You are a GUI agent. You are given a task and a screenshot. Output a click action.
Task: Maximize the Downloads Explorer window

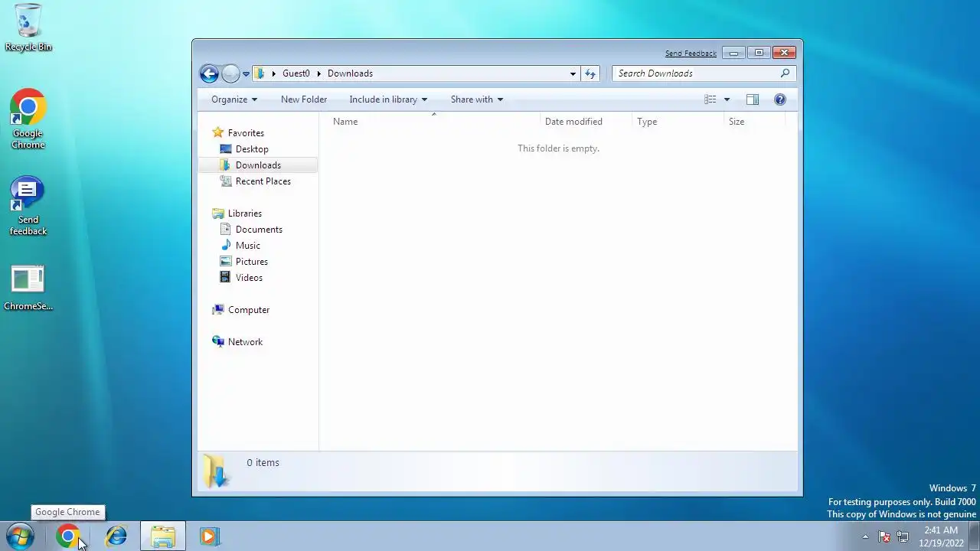click(x=759, y=53)
